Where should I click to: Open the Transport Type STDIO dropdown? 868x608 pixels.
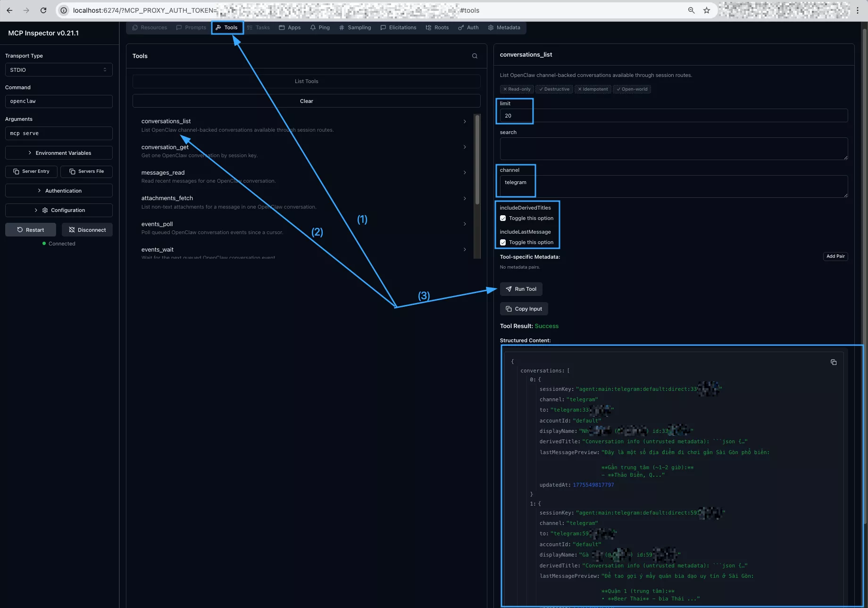pos(58,70)
